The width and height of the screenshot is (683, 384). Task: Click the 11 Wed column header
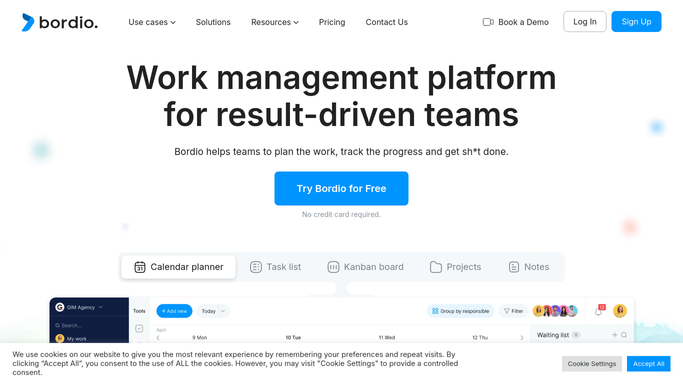387,337
